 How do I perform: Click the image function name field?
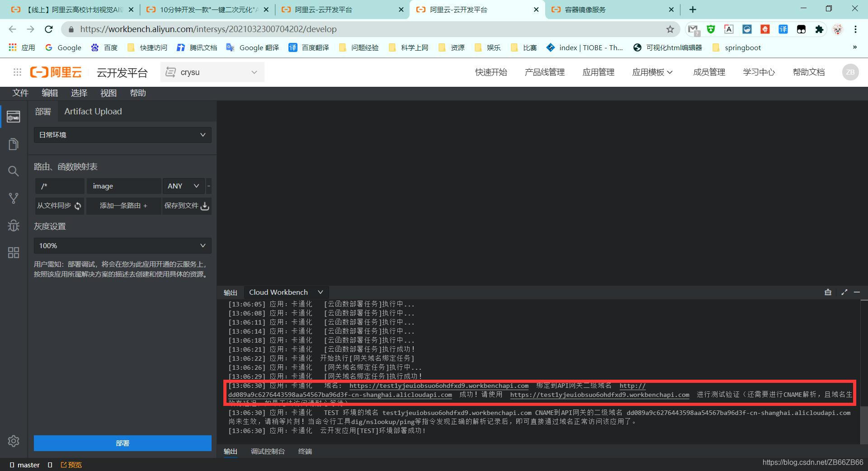[123, 186]
